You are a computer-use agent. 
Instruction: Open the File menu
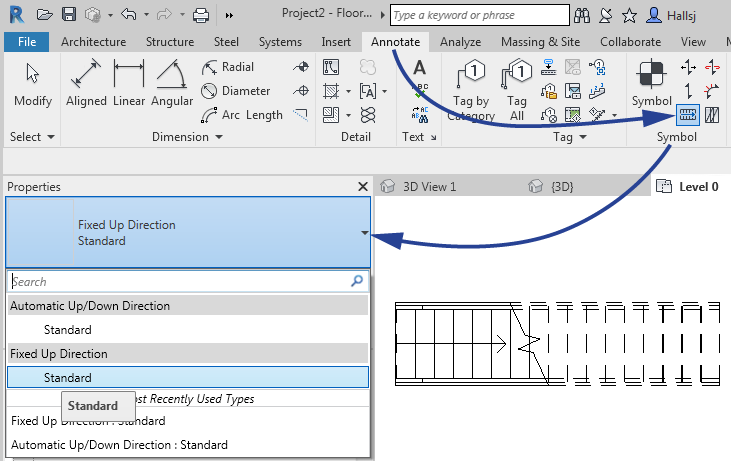(27, 42)
